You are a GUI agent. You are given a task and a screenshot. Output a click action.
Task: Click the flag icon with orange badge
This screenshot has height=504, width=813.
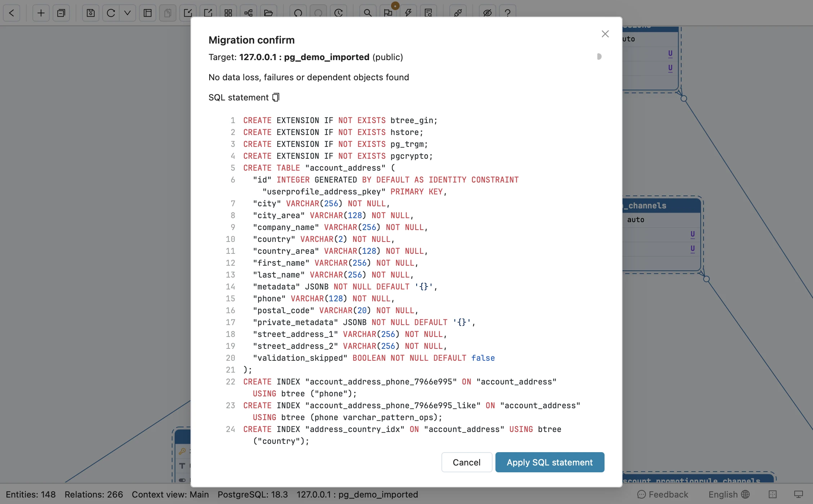(x=388, y=13)
